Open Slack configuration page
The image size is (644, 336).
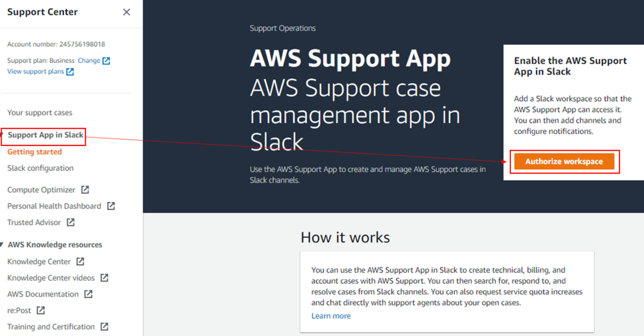point(40,168)
